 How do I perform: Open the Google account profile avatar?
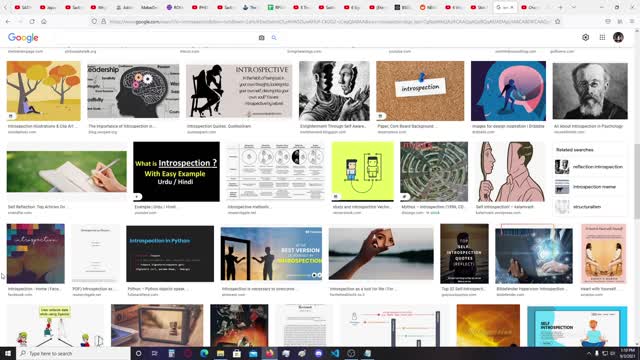618,37
